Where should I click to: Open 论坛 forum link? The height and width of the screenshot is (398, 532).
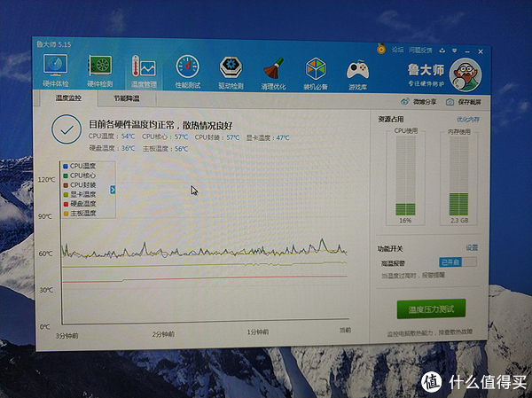pyautogui.click(x=398, y=50)
